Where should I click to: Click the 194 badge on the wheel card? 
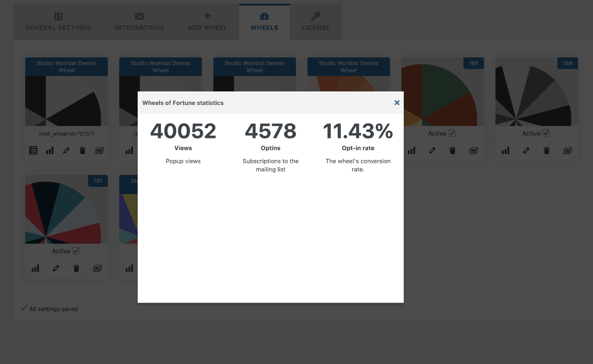coord(568,63)
